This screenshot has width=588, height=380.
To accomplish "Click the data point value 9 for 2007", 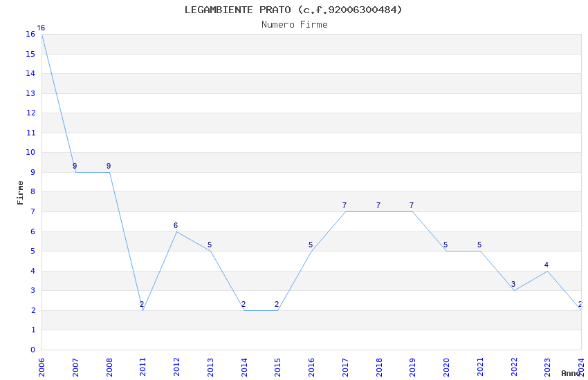I will (x=75, y=166).
